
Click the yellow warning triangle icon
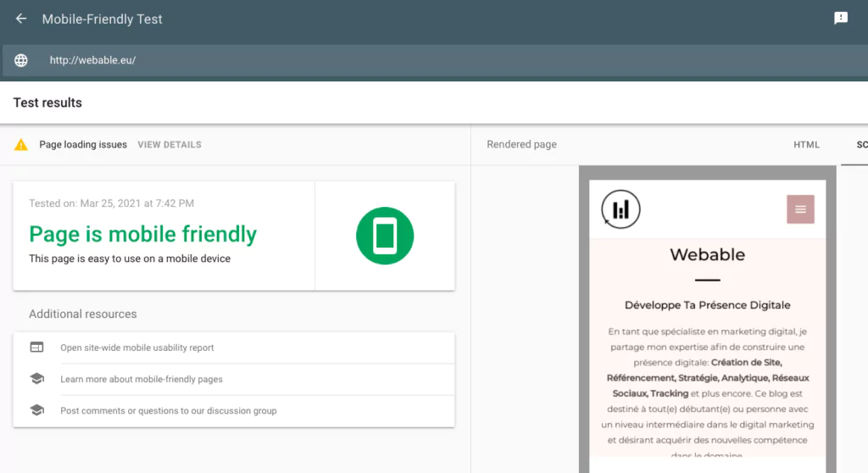[x=21, y=145]
